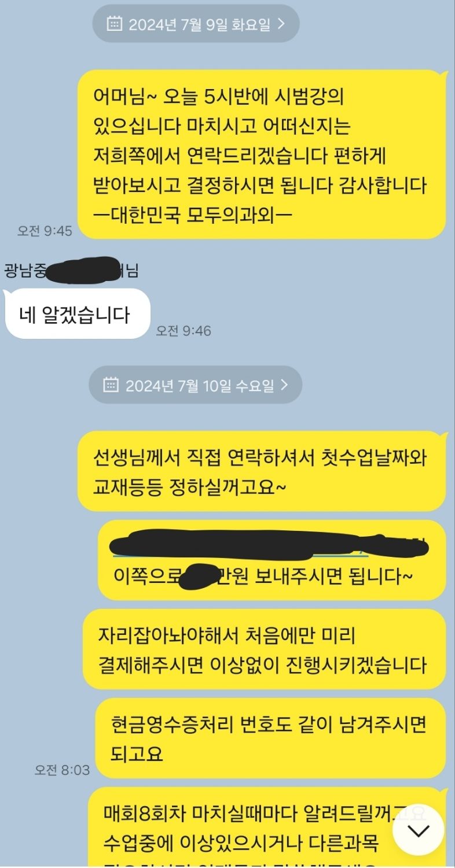
Task: Click the 오전 9:45 timestamp
Action: [45, 231]
